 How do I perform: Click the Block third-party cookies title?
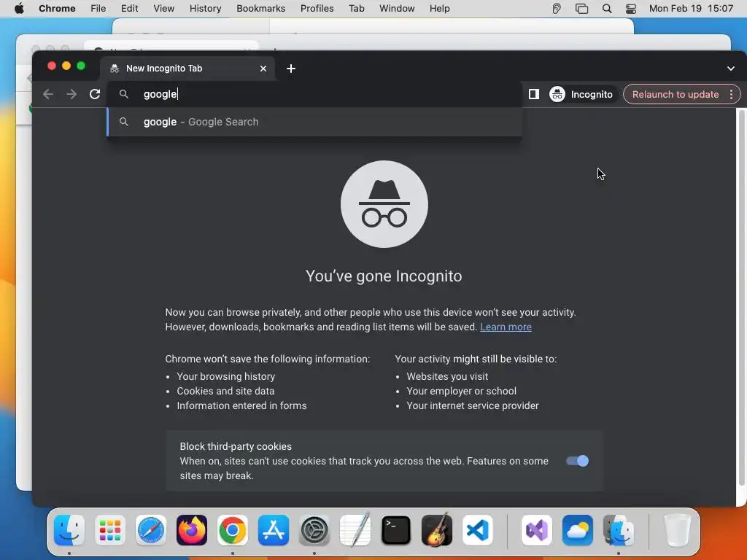236,447
